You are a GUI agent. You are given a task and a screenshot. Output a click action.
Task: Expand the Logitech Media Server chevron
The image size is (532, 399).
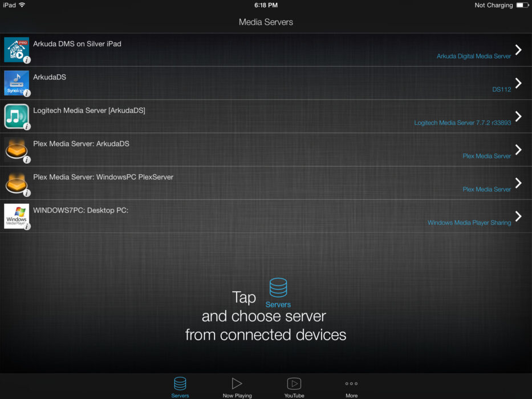click(x=518, y=116)
